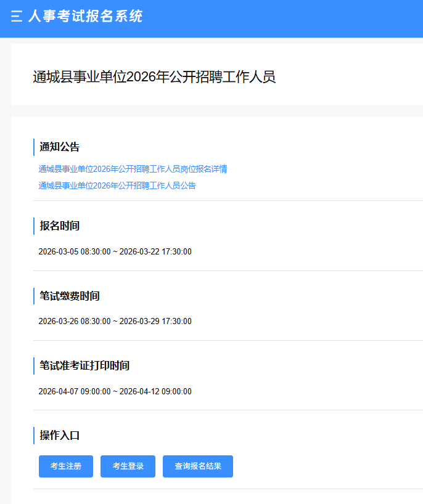Click the 报名时间 section heading
Screen dimensions: 423x504
[60, 226]
